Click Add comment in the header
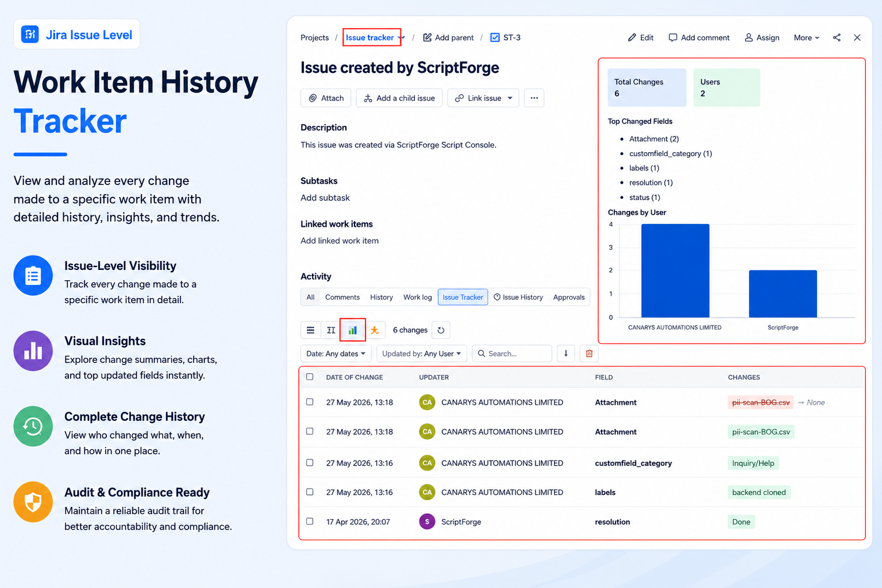 pos(699,37)
